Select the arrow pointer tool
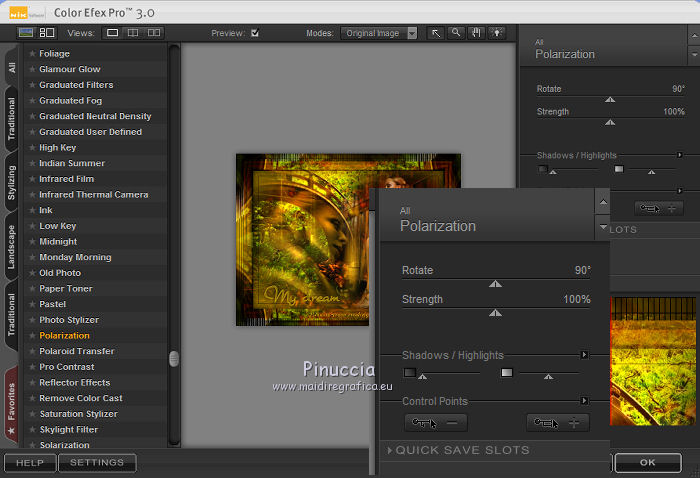700x478 pixels. 435,33
